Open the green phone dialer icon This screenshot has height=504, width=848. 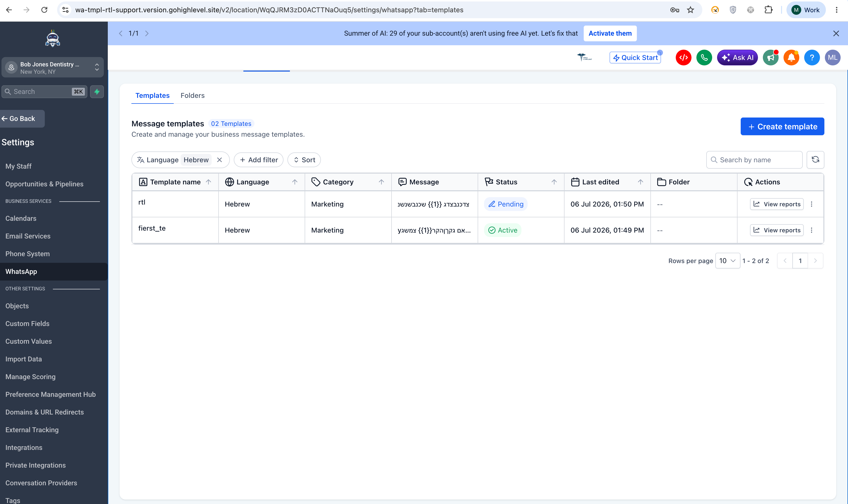(704, 57)
